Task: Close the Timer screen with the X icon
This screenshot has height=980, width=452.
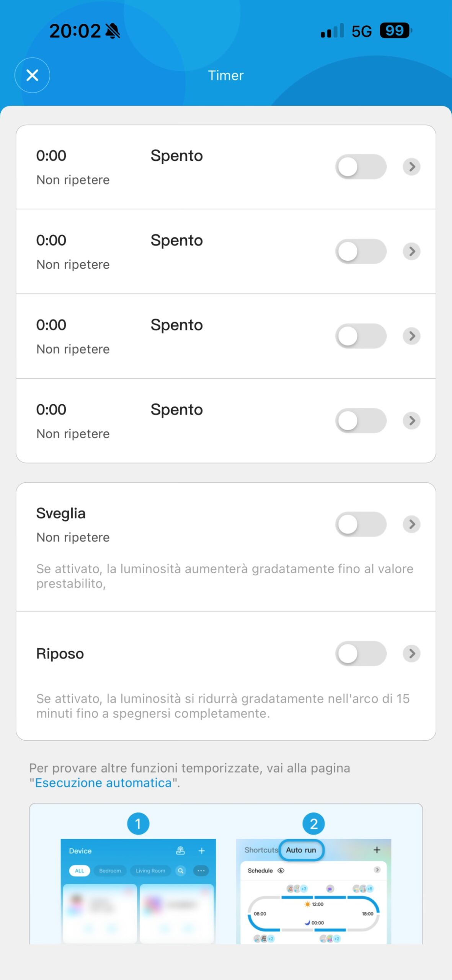Action: pyautogui.click(x=32, y=75)
